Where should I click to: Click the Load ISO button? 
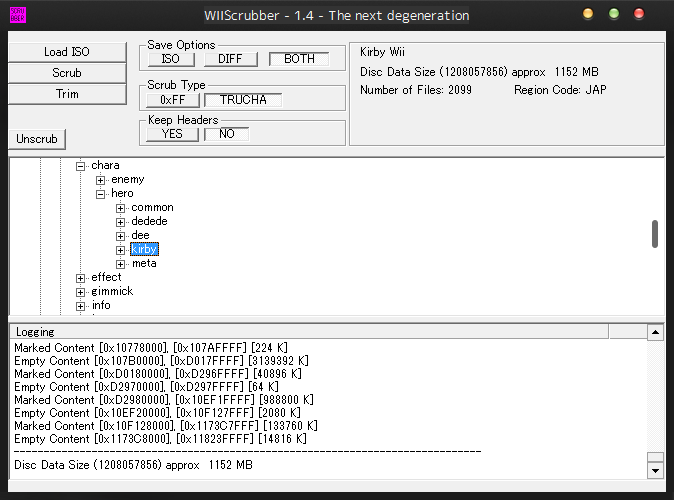[x=67, y=52]
